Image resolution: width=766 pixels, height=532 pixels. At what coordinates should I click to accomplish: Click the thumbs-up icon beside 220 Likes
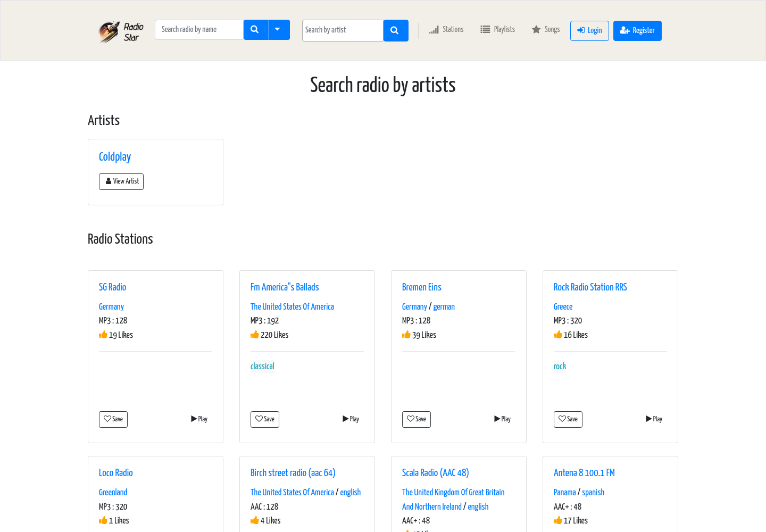tap(255, 334)
